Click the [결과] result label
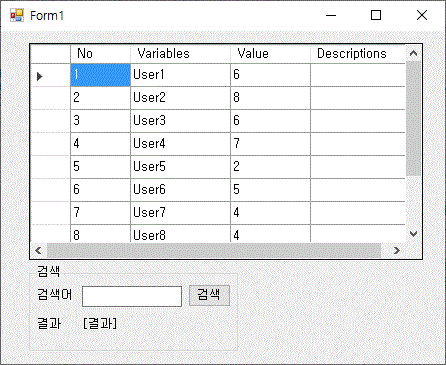This screenshot has height=365, width=446. pyautogui.click(x=100, y=323)
